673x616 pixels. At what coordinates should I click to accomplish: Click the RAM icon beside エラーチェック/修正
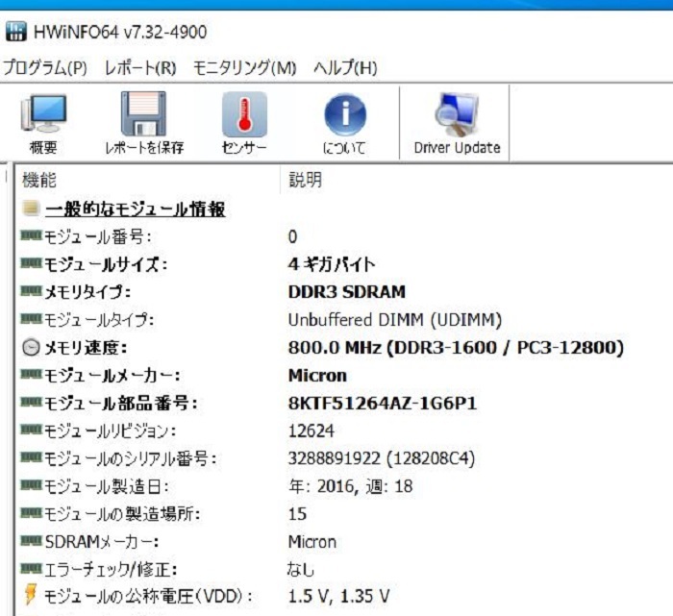click(32, 568)
